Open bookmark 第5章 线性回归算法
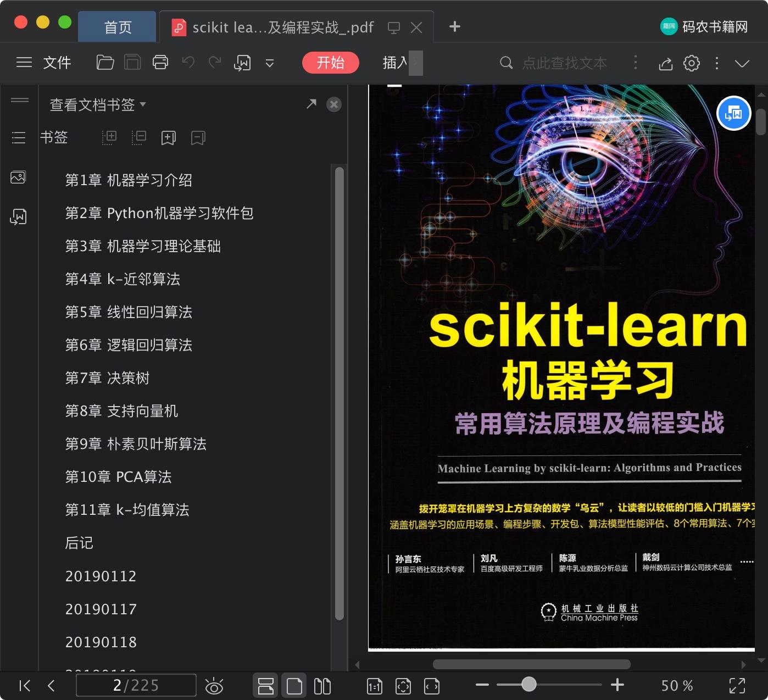Viewport: 768px width, 700px height. click(129, 312)
